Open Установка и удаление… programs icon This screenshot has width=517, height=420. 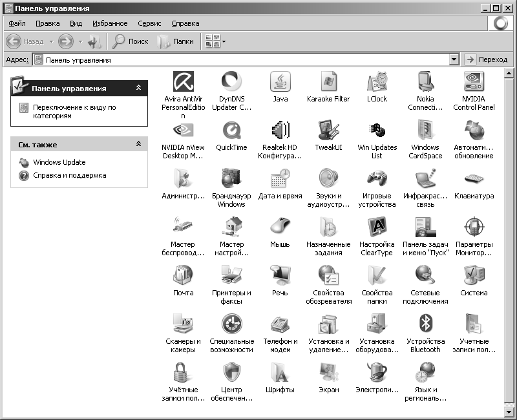[x=328, y=324]
